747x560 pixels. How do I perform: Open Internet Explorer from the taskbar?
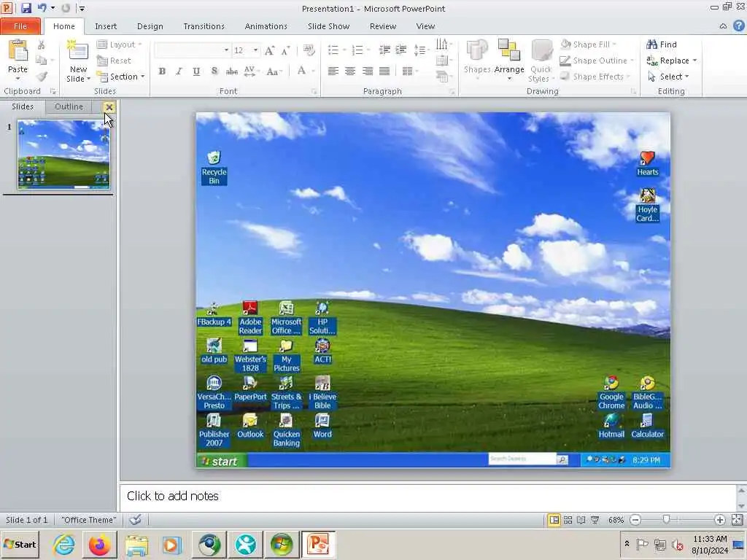pyautogui.click(x=64, y=544)
